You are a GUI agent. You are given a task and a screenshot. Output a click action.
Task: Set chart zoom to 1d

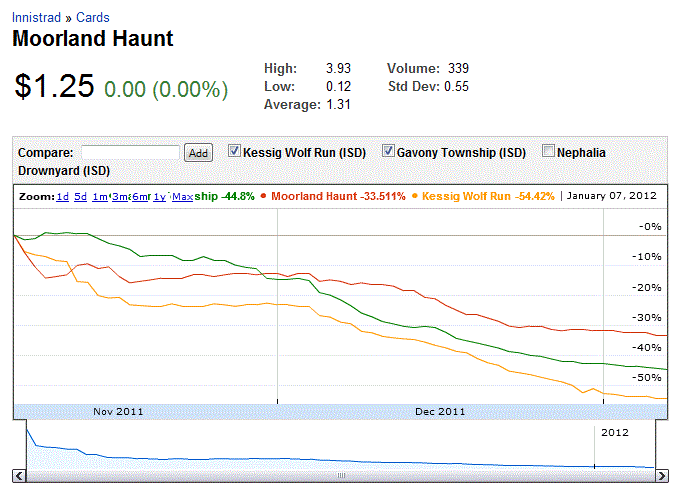pyautogui.click(x=62, y=197)
